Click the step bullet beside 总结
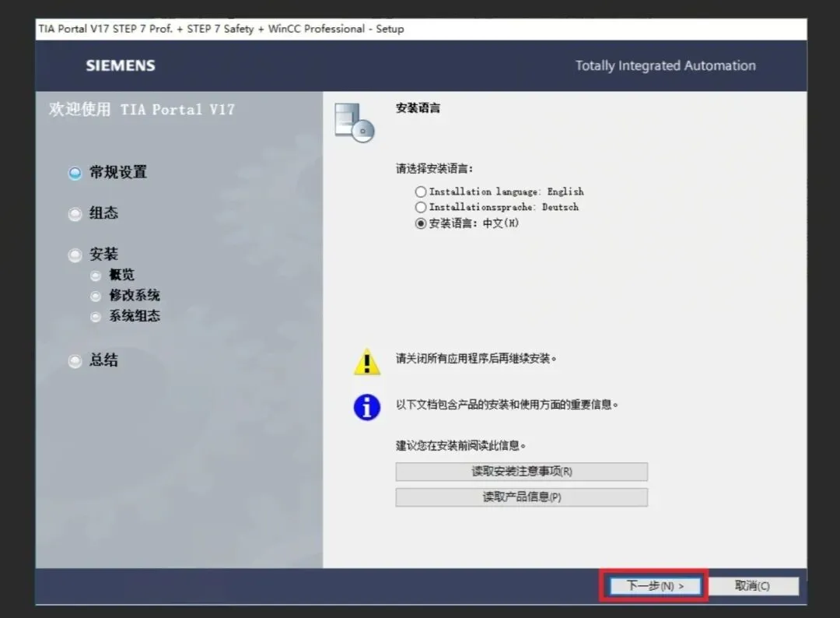The image size is (840, 618). 75,360
